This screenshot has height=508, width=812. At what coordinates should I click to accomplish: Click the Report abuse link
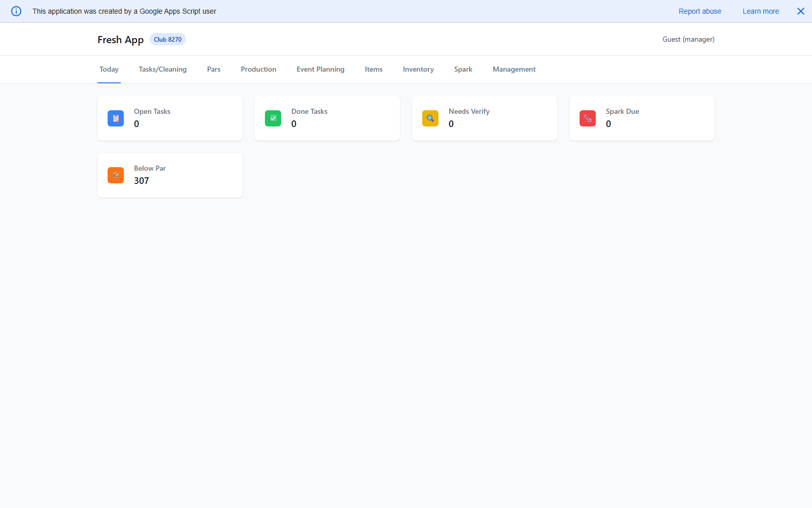[x=700, y=11]
